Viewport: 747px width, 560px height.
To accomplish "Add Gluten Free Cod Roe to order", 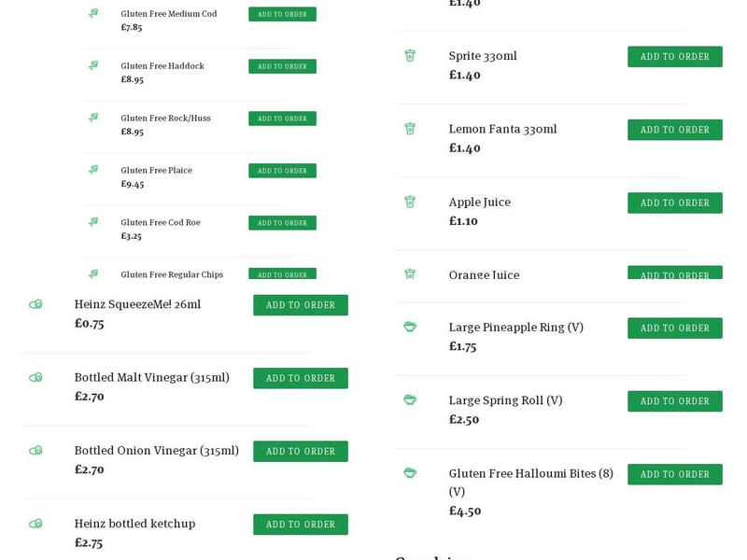I will click(282, 223).
